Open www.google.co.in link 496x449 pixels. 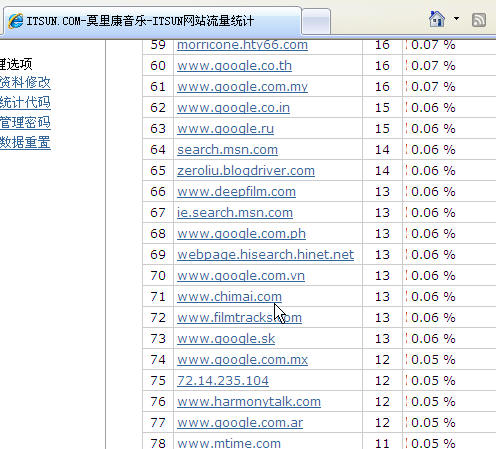(233, 108)
